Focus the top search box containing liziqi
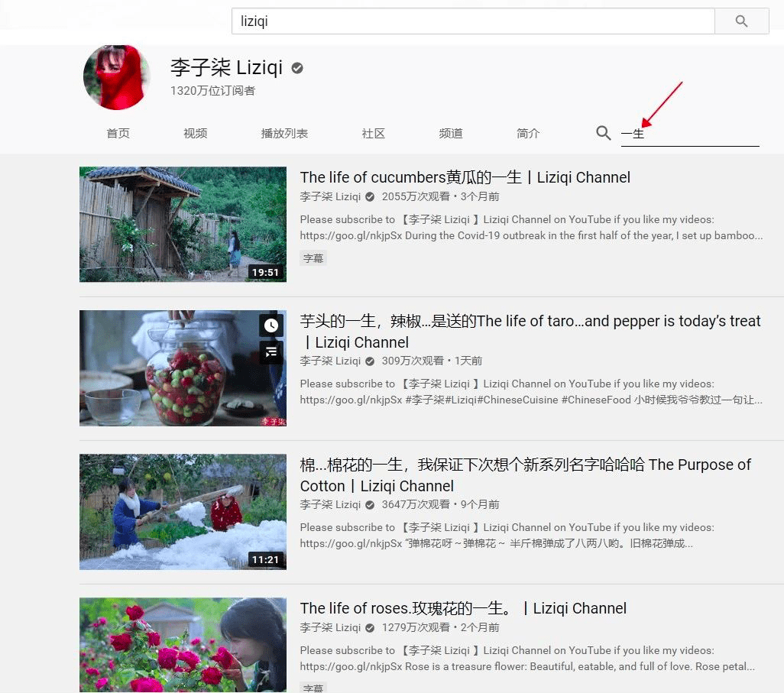Image resolution: width=784 pixels, height=693 pixels. click(473, 21)
